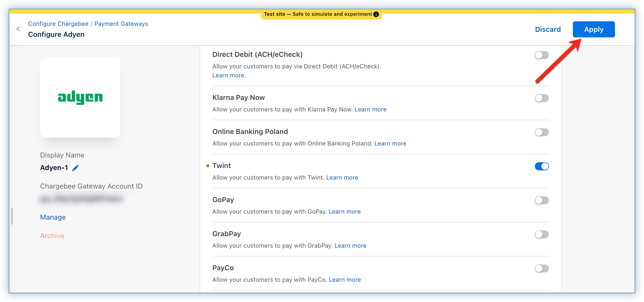Enable Online Banking Poland toggle
644x302 pixels.
click(x=542, y=132)
